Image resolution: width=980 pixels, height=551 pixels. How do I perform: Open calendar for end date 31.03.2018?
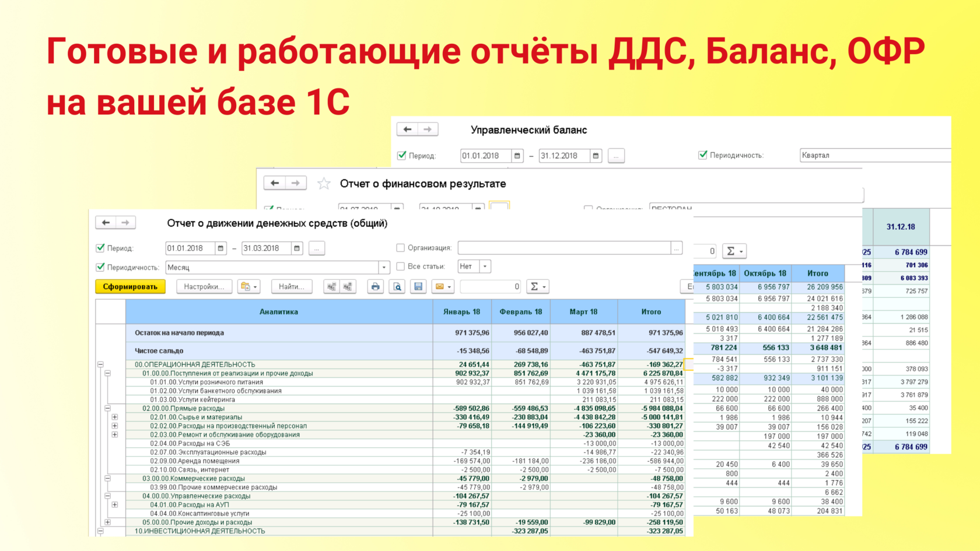click(x=297, y=248)
